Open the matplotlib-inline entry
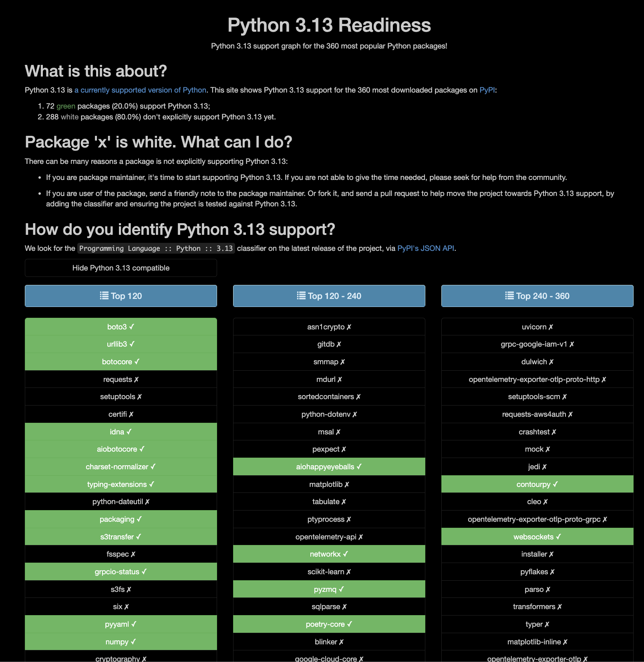644x662 pixels. (537, 642)
